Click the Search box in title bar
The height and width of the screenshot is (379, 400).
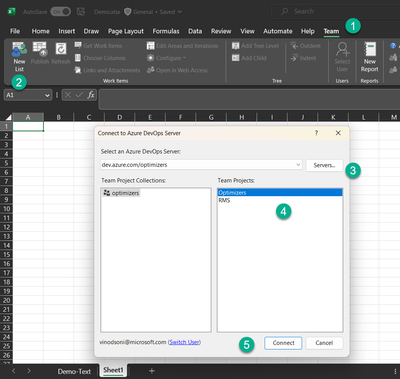[x=337, y=12]
